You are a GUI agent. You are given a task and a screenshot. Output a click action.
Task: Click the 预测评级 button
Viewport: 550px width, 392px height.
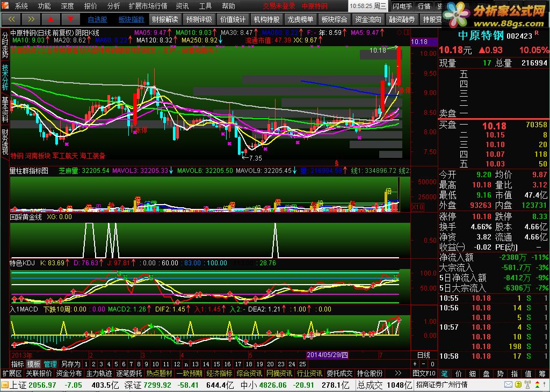[x=199, y=19]
